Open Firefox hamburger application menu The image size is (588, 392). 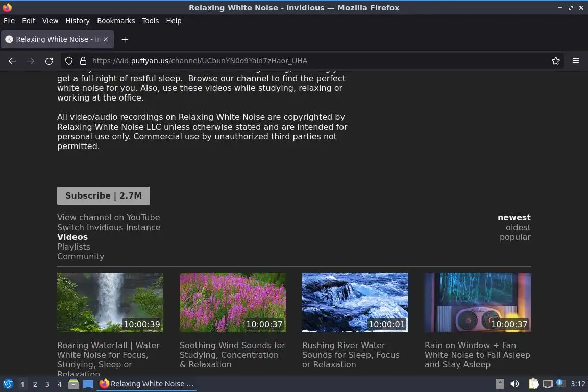tap(576, 61)
